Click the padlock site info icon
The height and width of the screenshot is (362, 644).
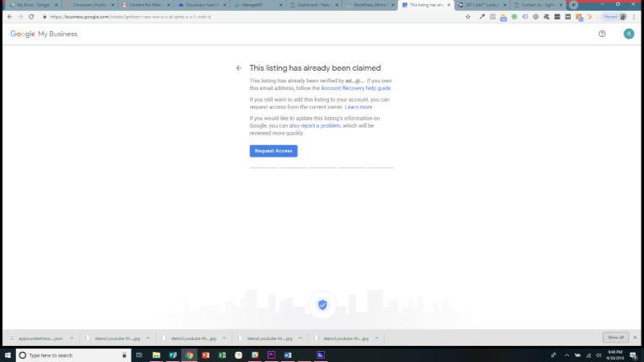45,17
